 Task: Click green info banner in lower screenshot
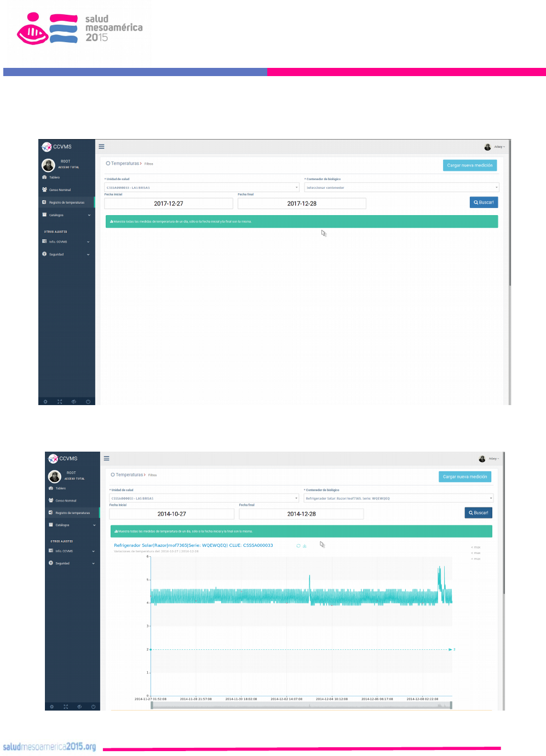[x=301, y=531]
